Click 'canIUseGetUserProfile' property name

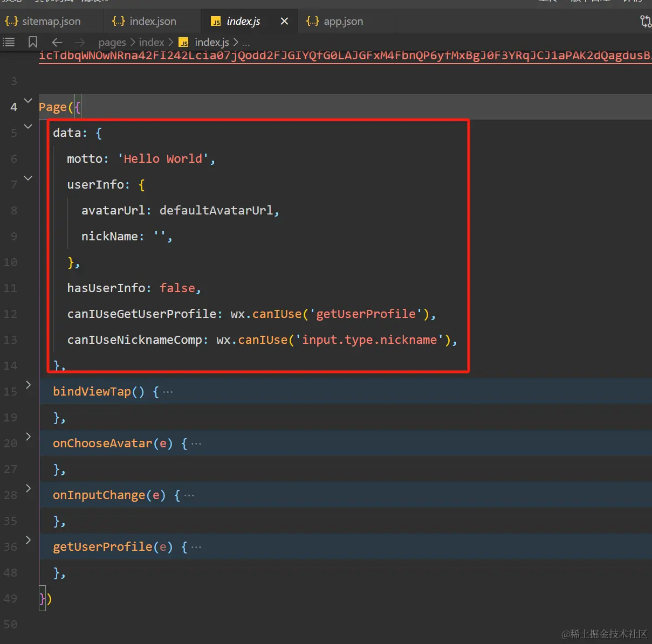(142, 314)
